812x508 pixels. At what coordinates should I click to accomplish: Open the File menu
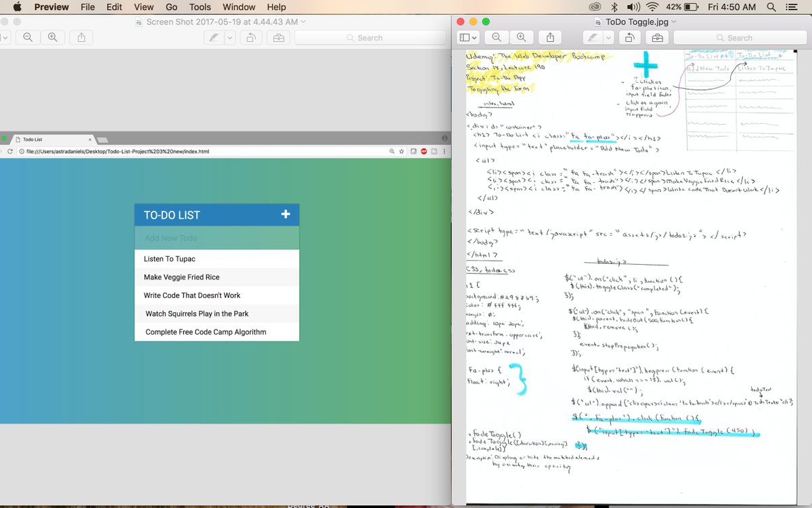pyautogui.click(x=87, y=7)
